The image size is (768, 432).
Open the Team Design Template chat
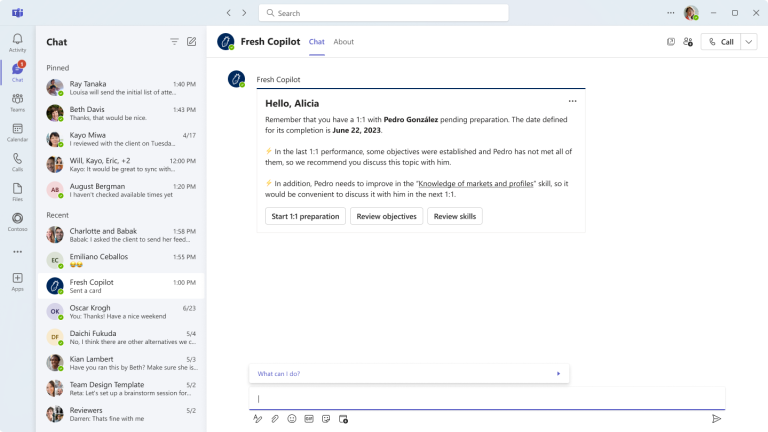121,388
